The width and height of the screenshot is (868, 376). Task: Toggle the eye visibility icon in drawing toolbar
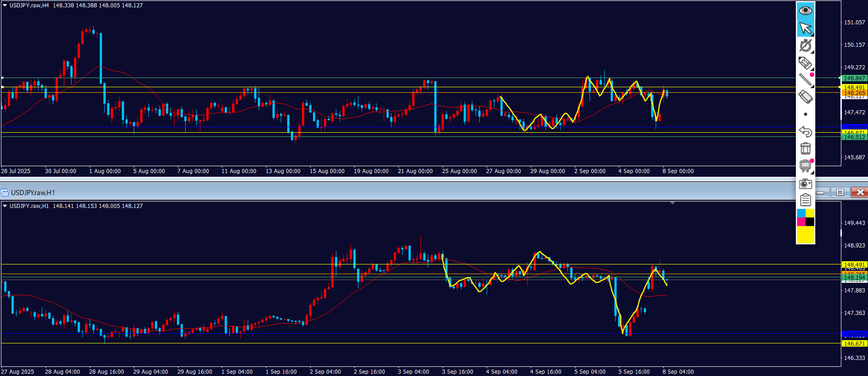[805, 10]
